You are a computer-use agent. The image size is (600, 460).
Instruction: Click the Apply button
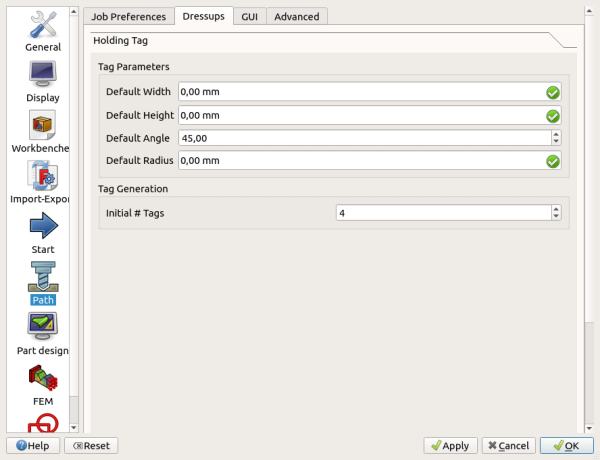pyautogui.click(x=450, y=445)
